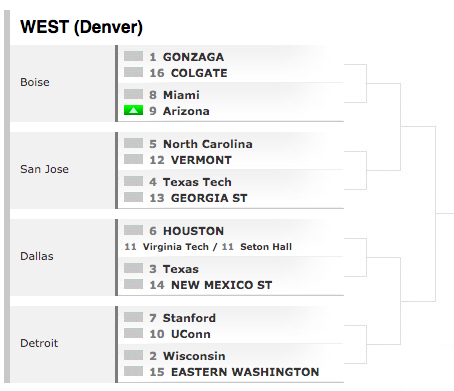Click the gray indicator beside Texas Tech
The height and width of the screenshot is (391, 454).
133,181
